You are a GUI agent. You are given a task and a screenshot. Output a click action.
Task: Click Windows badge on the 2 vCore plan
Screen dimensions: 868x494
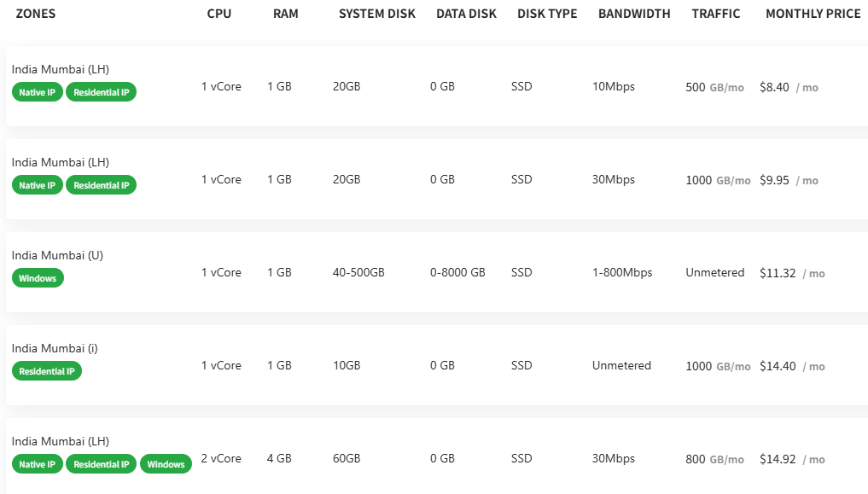pos(166,464)
